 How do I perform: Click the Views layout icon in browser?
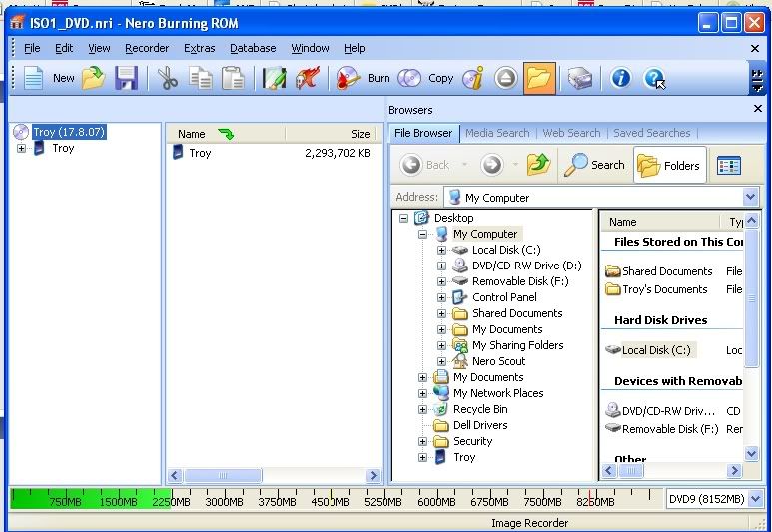pos(729,166)
